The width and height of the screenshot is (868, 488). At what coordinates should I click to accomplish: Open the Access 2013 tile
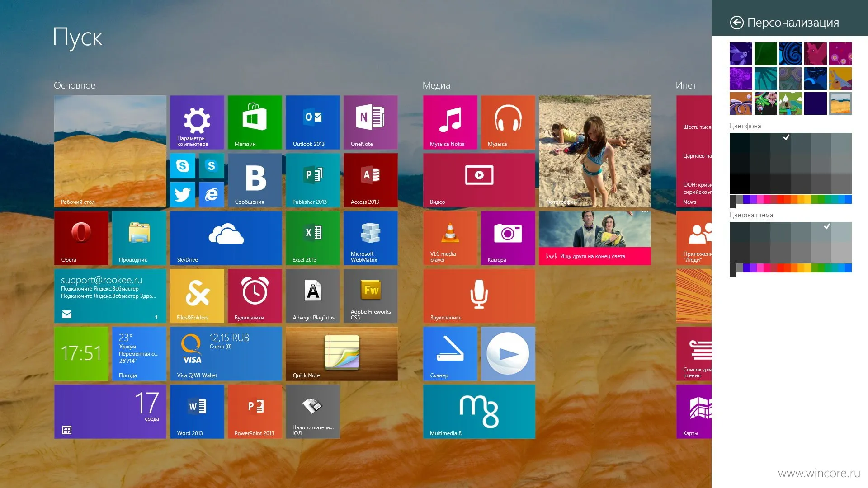(x=370, y=180)
